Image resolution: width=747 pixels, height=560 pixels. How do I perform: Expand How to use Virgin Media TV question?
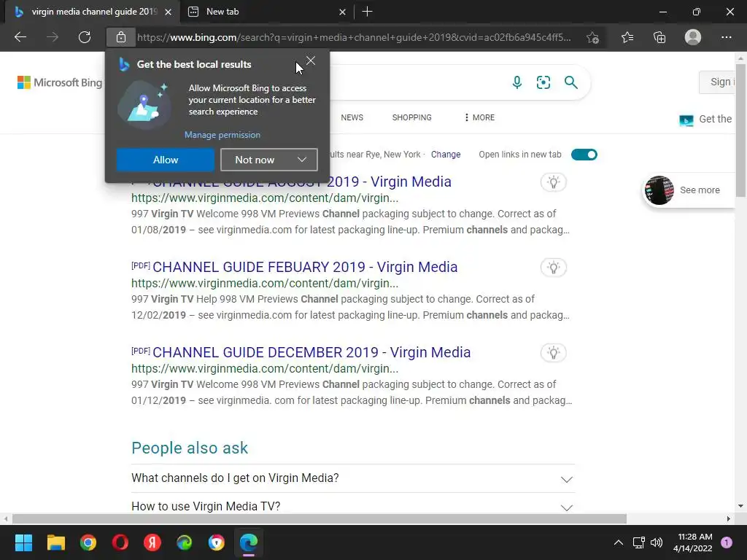353,506
